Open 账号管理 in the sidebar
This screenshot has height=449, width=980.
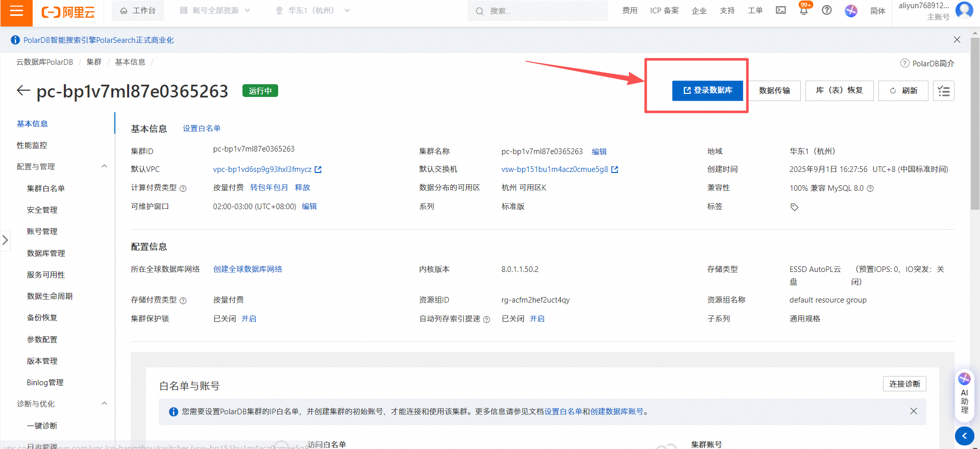click(x=42, y=231)
